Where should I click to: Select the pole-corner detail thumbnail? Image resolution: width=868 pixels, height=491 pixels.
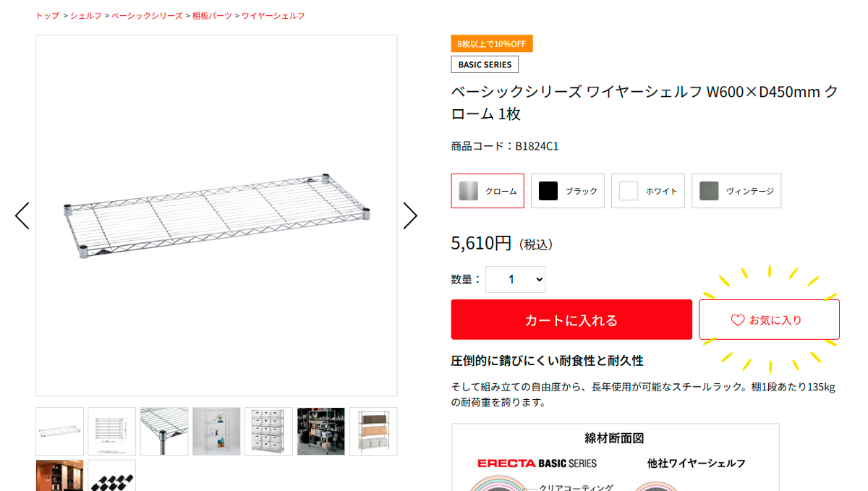tap(164, 432)
